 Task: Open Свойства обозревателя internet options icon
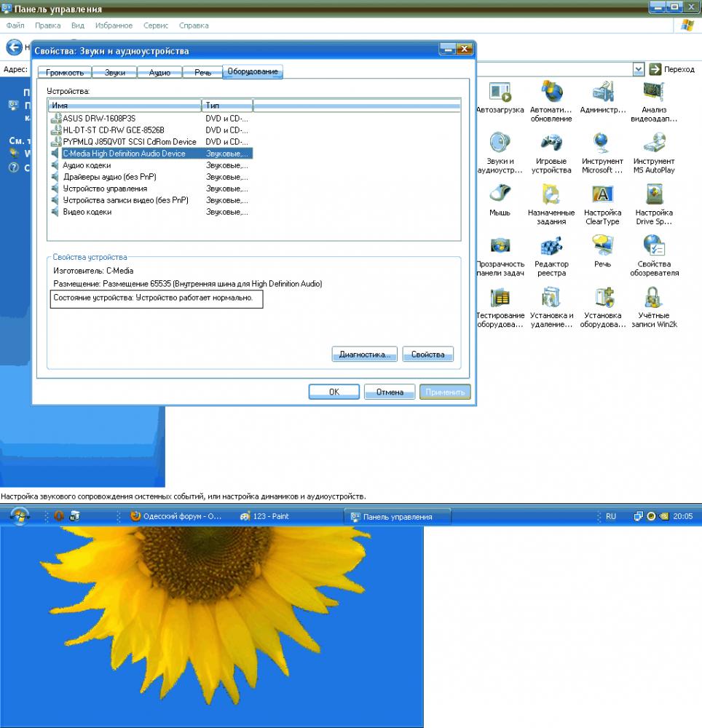(653, 247)
